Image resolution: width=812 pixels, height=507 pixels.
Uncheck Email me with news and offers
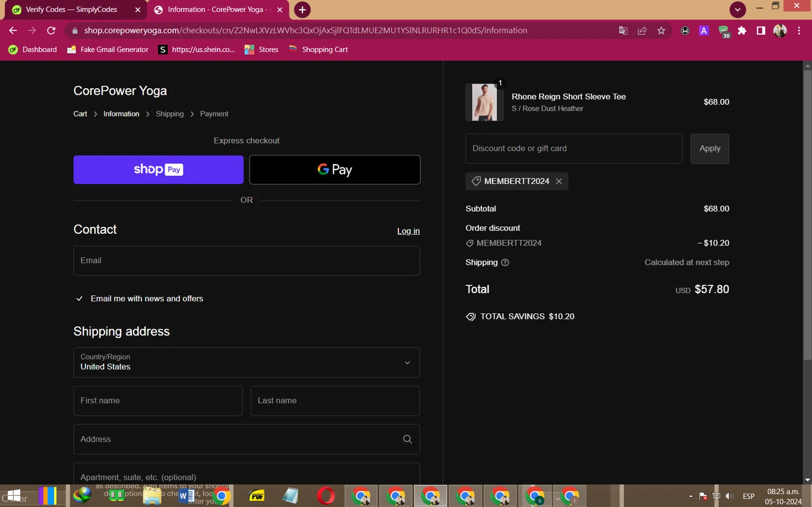click(x=80, y=299)
